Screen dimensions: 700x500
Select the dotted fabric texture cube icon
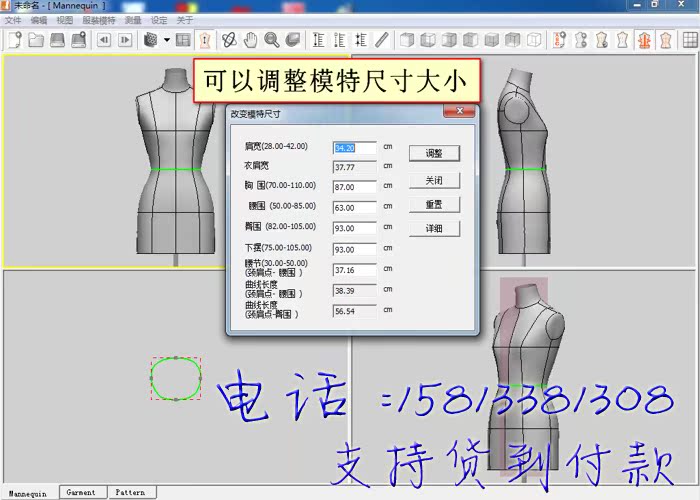(x=151, y=40)
